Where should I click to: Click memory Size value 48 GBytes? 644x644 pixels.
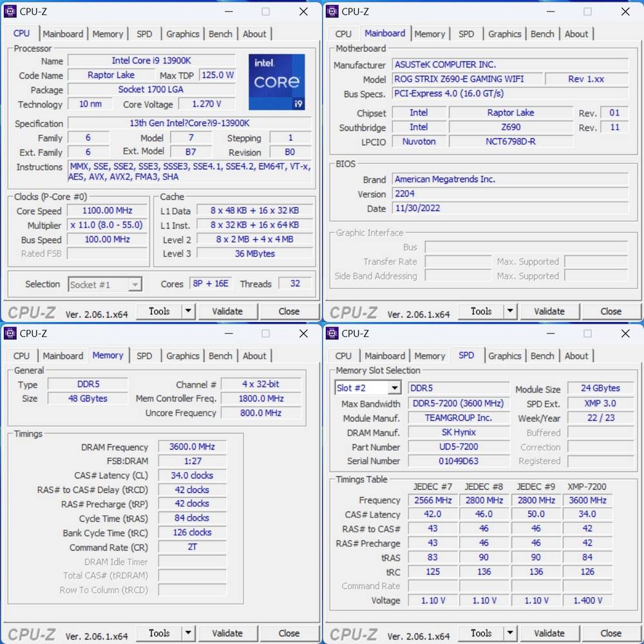[x=88, y=399]
